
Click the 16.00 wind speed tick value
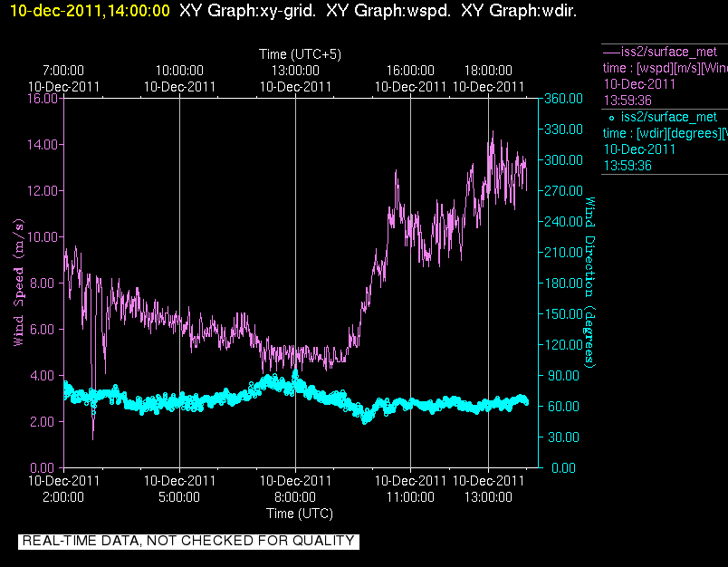click(43, 99)
